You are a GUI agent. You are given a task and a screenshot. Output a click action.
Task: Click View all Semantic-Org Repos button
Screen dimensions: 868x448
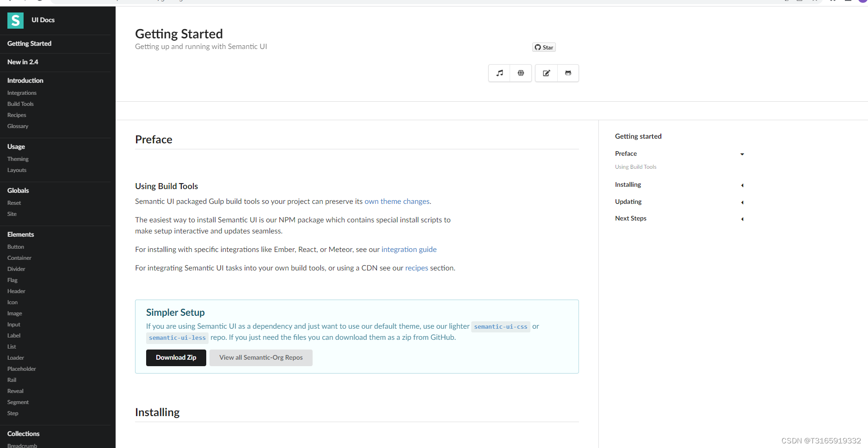[x=261, y=357]
